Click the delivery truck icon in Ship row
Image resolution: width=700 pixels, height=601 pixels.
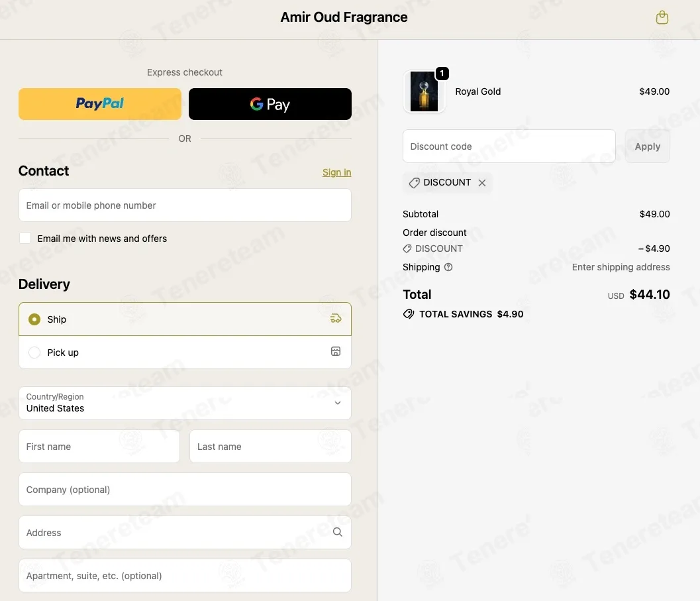pyautogui.click(x=336, y=319)
